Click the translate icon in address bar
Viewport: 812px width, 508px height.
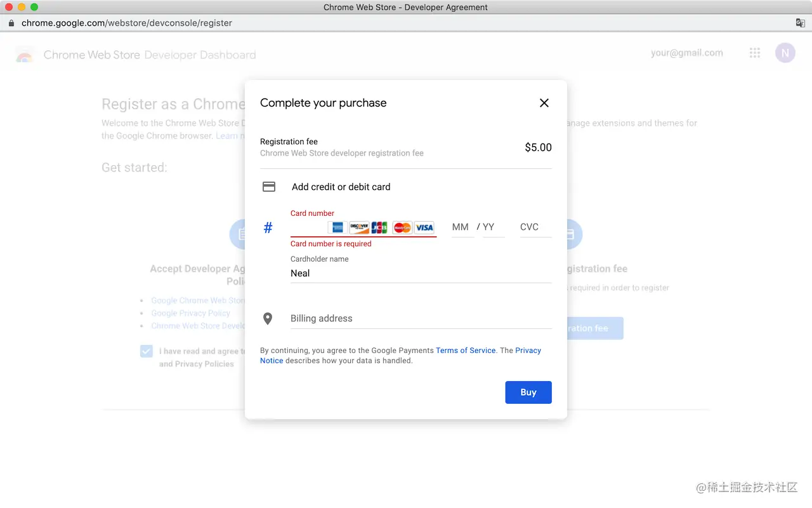pyautogui.click(x=801, y=23)
